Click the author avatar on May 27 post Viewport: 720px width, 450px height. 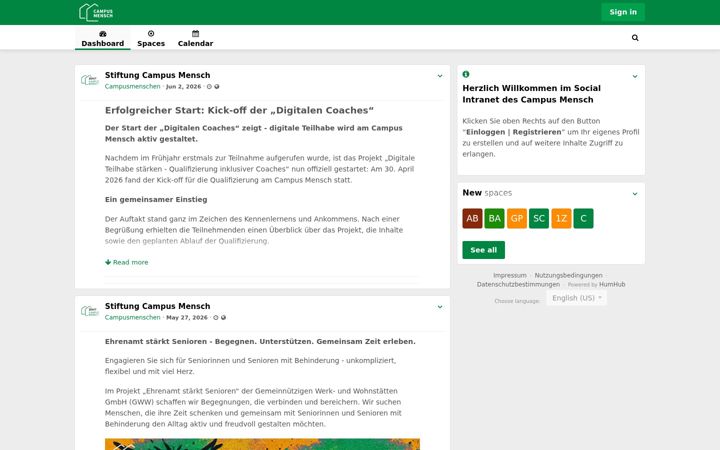[x=90, y=311]
